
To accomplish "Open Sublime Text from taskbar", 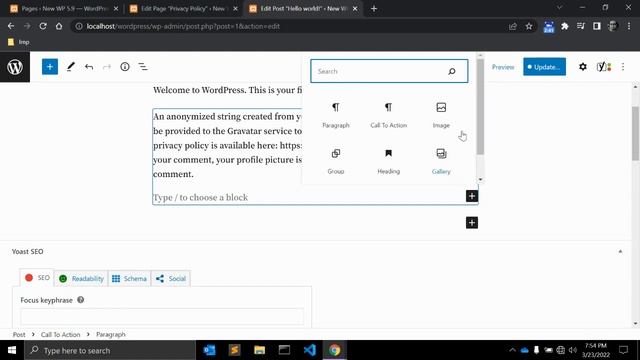I will click(234, 350).
